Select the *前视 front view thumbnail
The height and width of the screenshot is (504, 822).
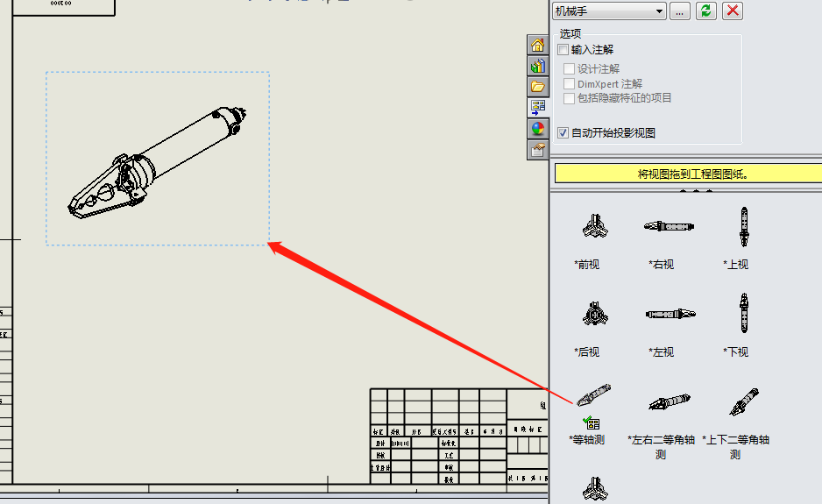(594, 226)
